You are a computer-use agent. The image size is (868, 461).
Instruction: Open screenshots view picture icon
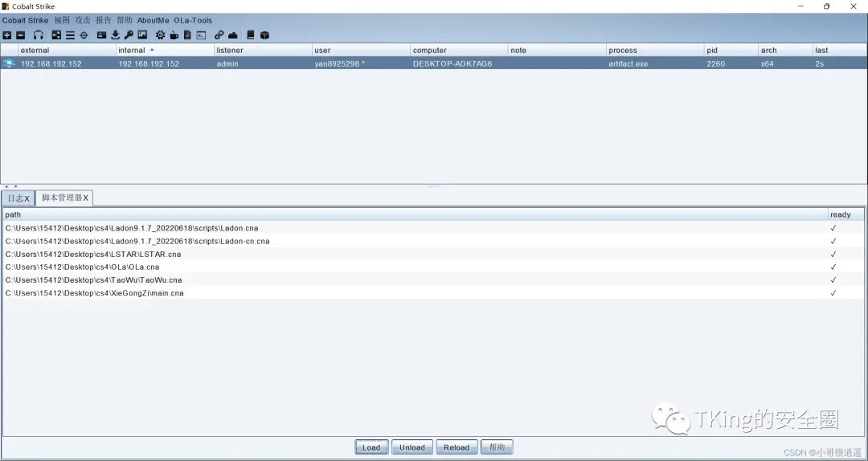[142, 35]
